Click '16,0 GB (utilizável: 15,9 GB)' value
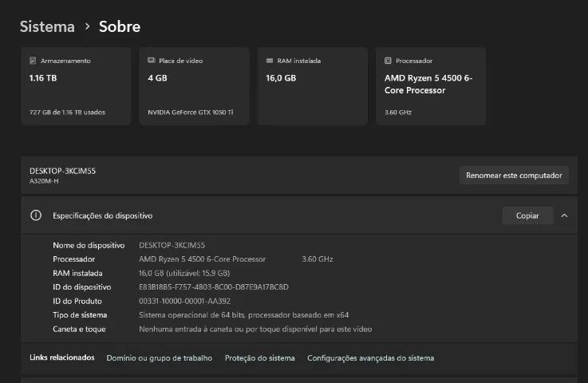588x383 pixels. point(184,273)
